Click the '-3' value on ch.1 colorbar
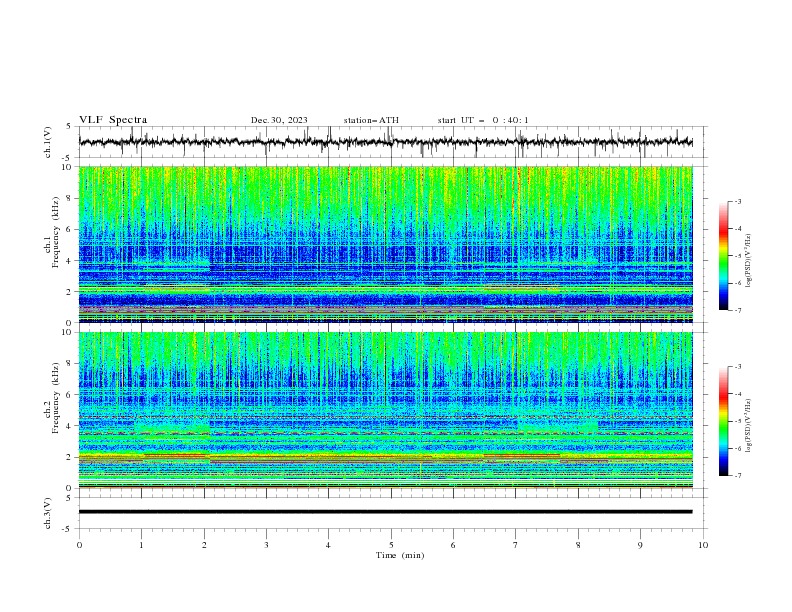 coord(737,201)
